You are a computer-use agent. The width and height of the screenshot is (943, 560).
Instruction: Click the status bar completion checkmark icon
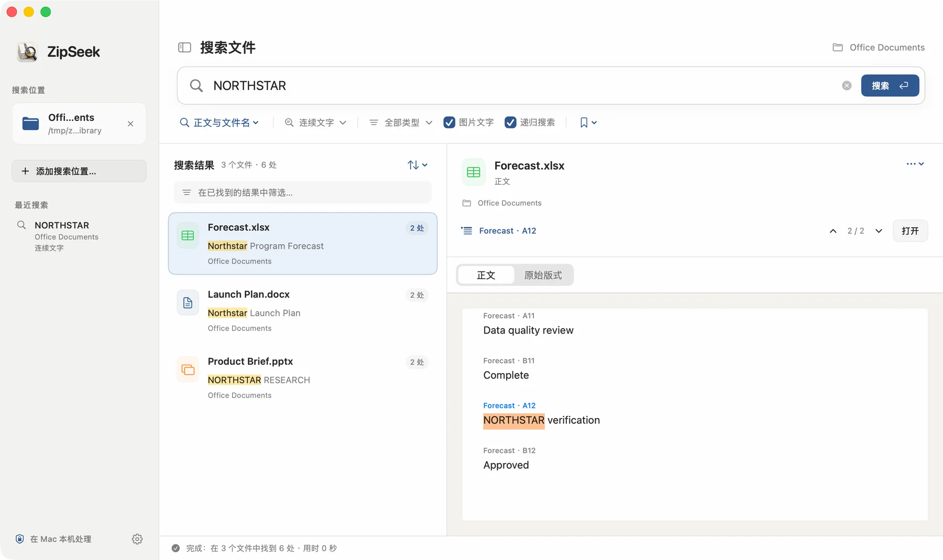(176, 548)
